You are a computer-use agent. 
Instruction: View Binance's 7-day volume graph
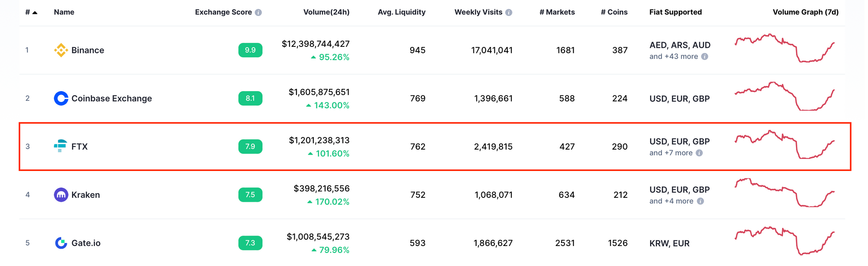coord(785,48)
